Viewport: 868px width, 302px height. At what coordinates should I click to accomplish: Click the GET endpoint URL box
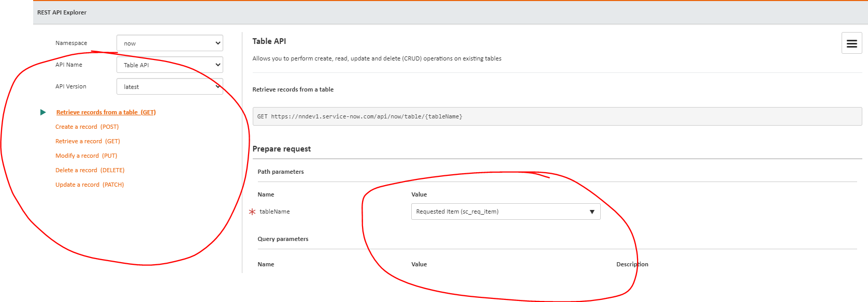click(x=557, y=116)
